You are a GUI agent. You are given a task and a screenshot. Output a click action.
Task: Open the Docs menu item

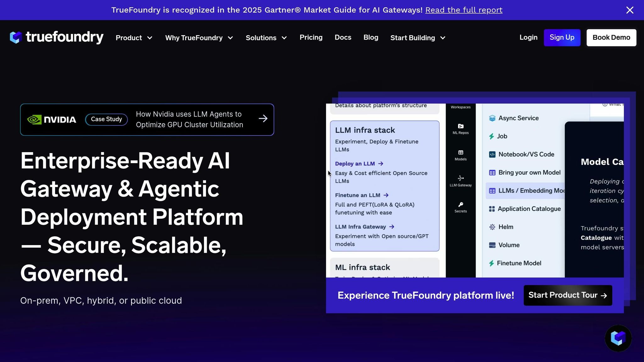343,37
